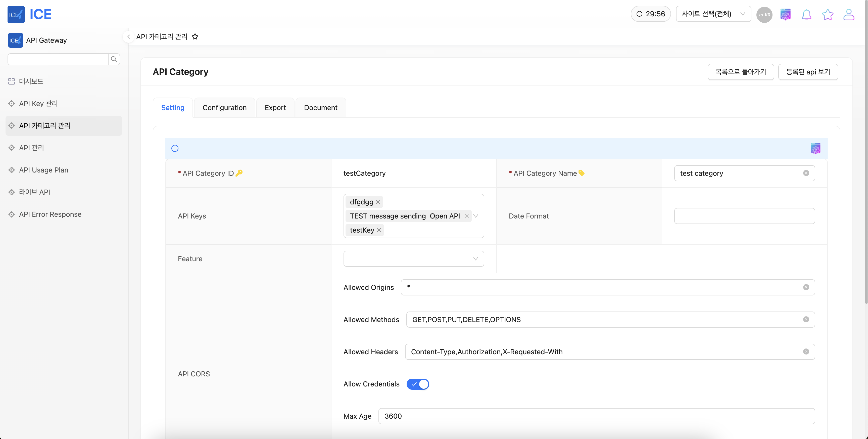Collapse the sidebar with the chevron
Image resolution: width=868 pixels, height=439 pixels.
128,37
